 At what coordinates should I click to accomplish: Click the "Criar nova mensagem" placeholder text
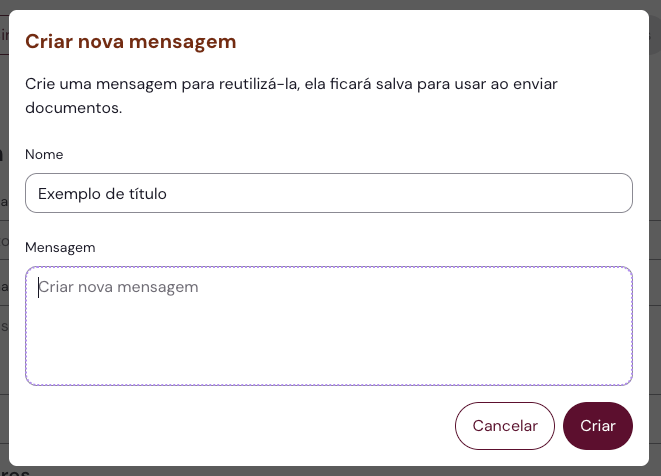click(118, 287)
